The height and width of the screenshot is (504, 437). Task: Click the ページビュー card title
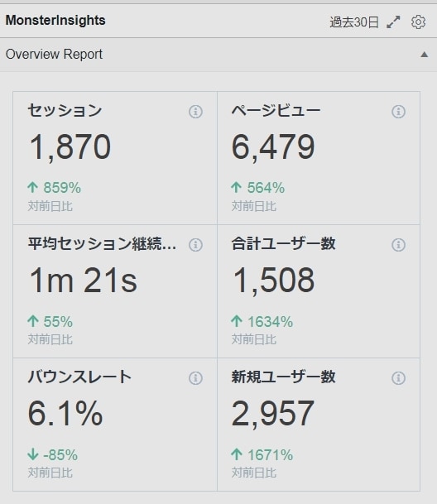tap(276, 110)
